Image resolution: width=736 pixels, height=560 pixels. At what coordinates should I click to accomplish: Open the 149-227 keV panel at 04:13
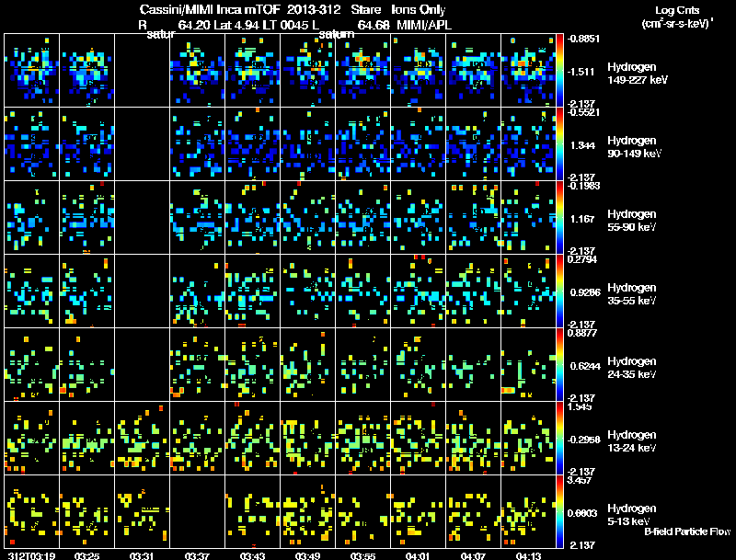pos(528,70)
